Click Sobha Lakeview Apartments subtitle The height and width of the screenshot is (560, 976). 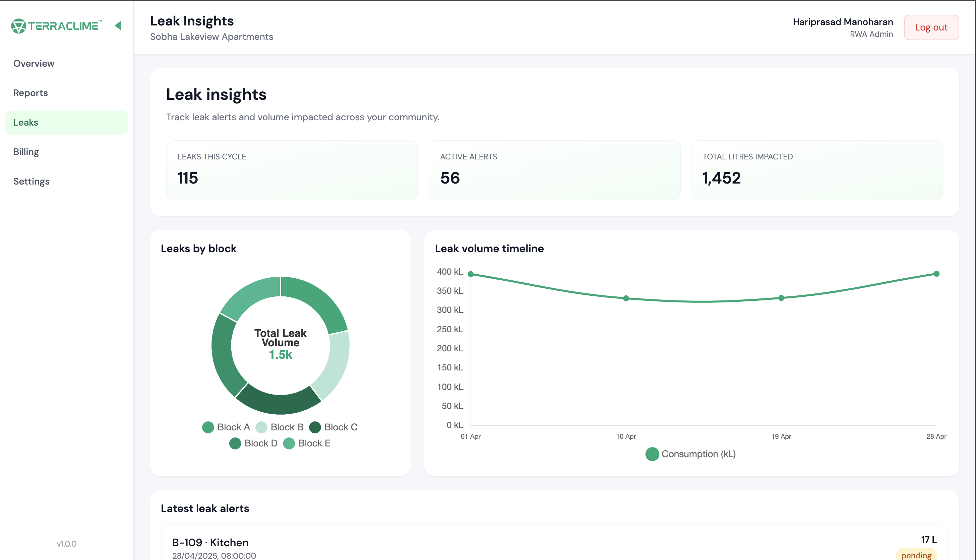[x=211, y=37]
